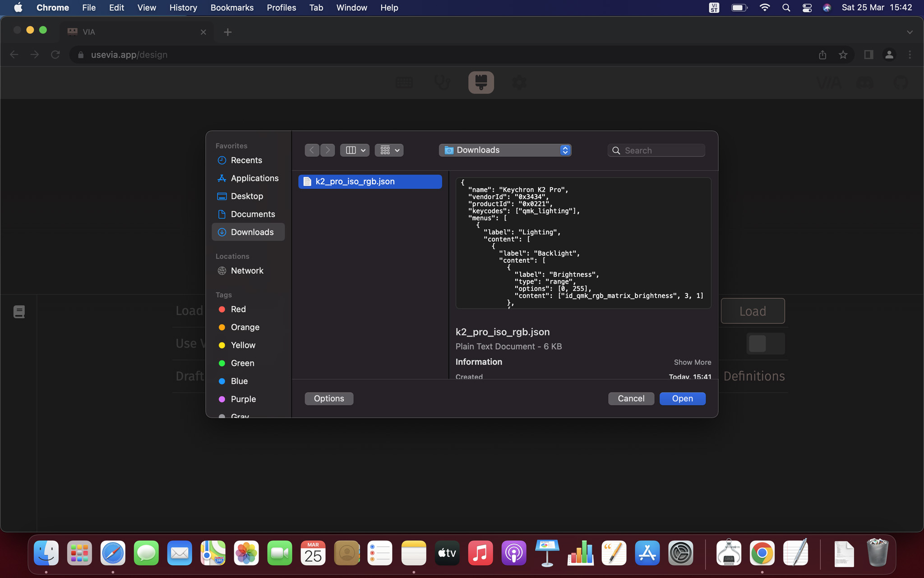This screenshot has height=578, width=924.
Task: Click the Cancel button
Action: [631, 398]
